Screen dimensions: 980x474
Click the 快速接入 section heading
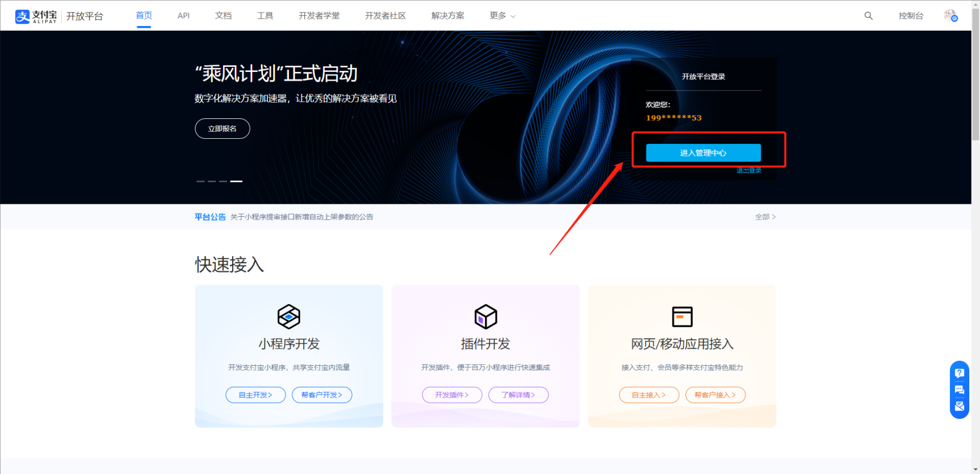pyautogui.click(x=229, y=264)
